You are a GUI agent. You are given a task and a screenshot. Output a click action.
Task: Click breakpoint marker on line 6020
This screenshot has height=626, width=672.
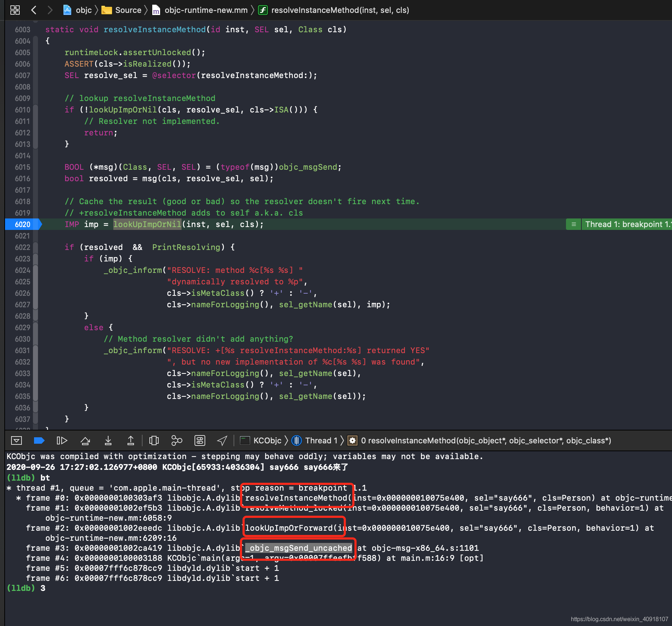tap(23, 224)
